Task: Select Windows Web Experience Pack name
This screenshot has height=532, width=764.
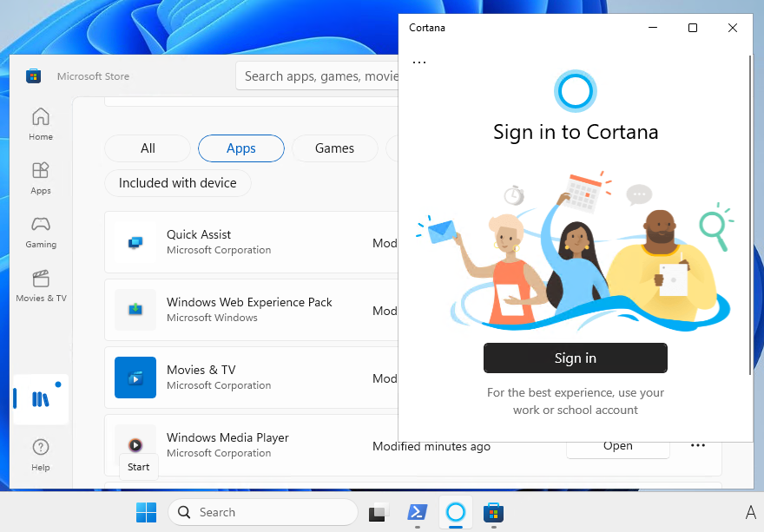Action: (249, 302)
